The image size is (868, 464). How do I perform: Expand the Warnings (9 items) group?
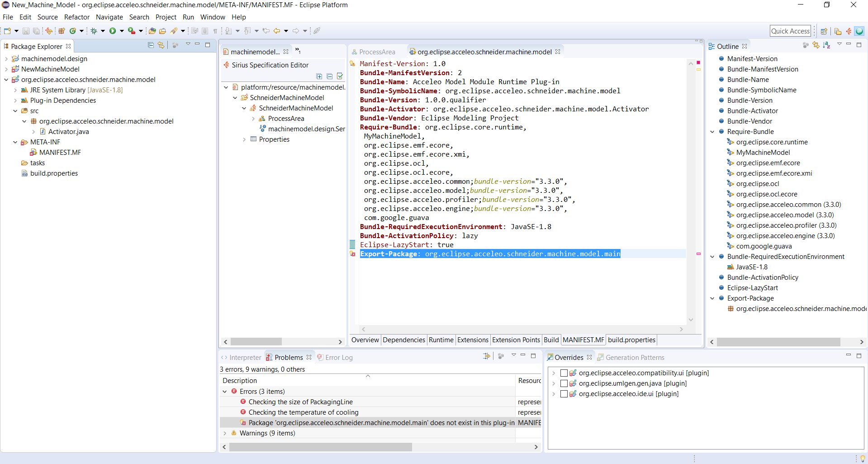point(225,433)
